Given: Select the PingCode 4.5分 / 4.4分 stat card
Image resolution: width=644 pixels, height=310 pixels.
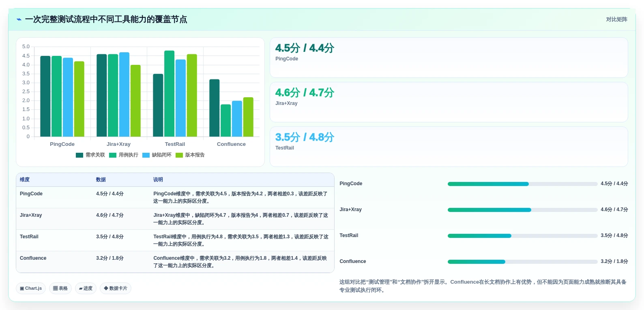Looking at the screenshot, I should point(449,58).
